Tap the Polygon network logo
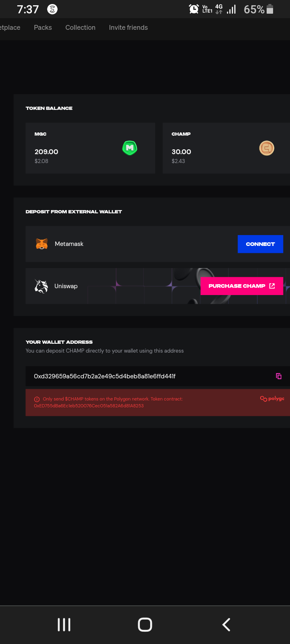 coord(272,398)
